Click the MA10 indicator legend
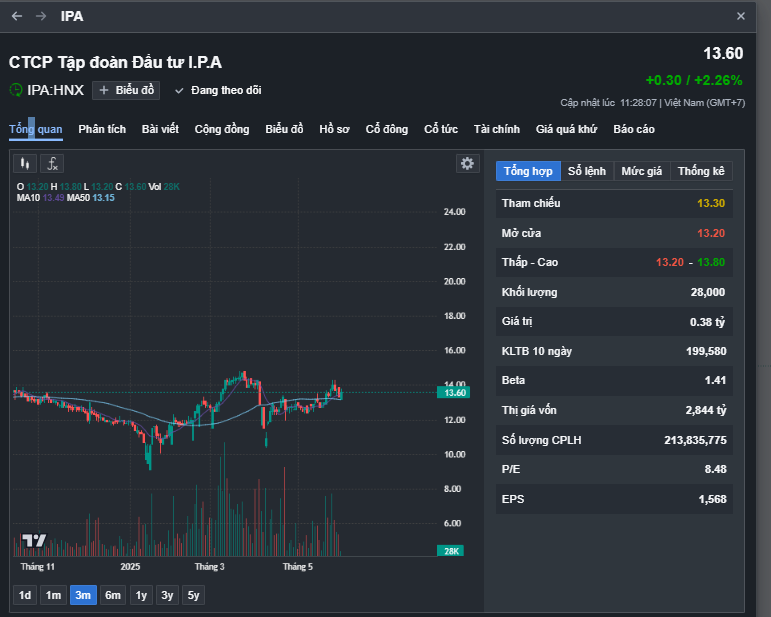This screenshot has width=771, height=617. [40, 198]
